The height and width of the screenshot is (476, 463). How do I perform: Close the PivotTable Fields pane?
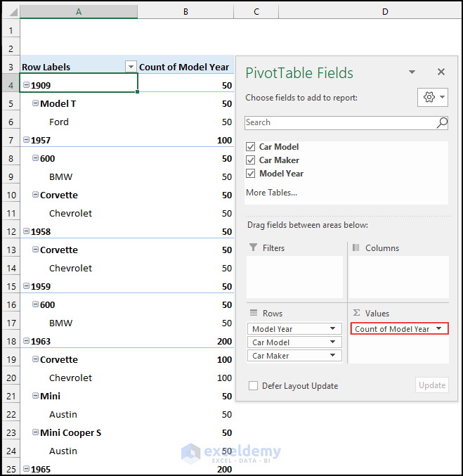441,72
